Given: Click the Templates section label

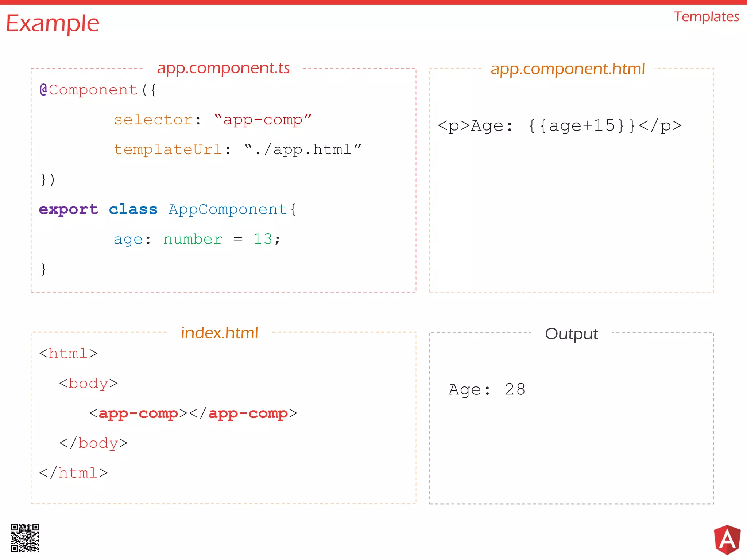Looking at the screenshot, I should pyautogui.click(x=706, y=17).
